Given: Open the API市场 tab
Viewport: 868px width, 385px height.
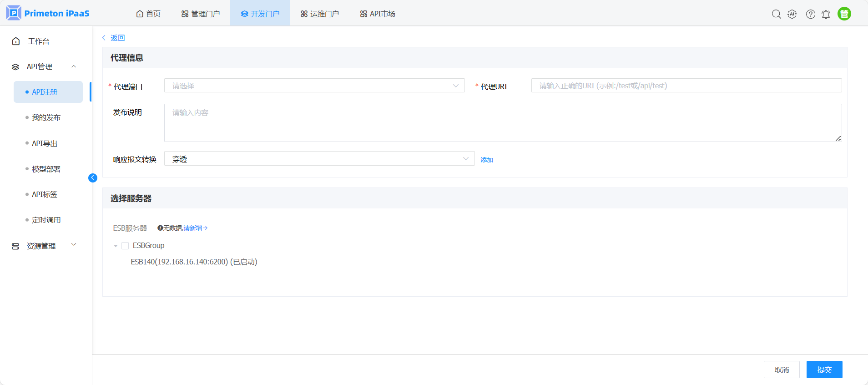Looking at the screenshot, I should point(377,14).
